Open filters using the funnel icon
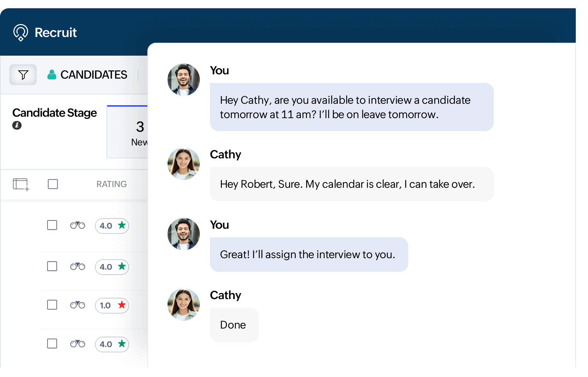This screenshot has width=588, height=377. tap(23, 75)
